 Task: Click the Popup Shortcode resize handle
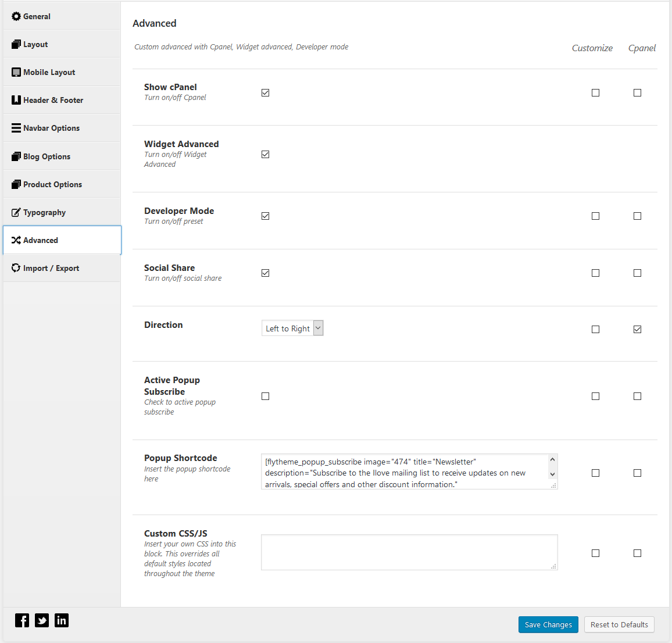554,485
